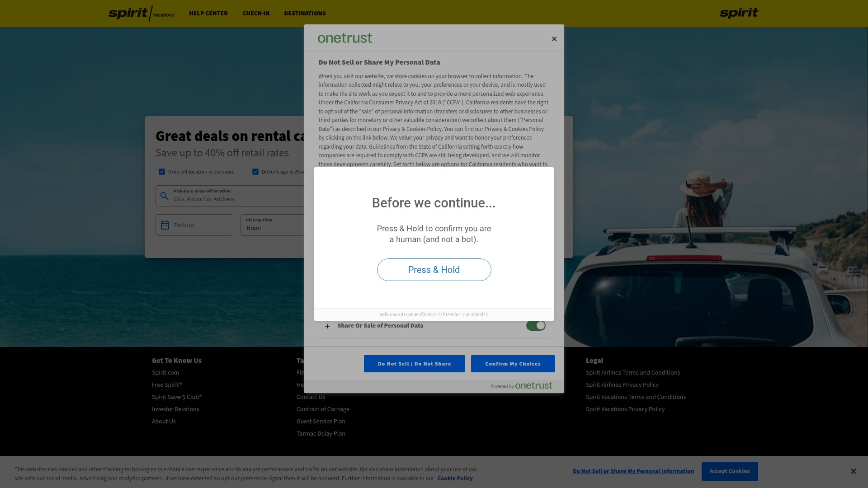This screenshot has width=868, height=488.
Task: Click the Legal footer heading
Action: click(x=594, y=361)
